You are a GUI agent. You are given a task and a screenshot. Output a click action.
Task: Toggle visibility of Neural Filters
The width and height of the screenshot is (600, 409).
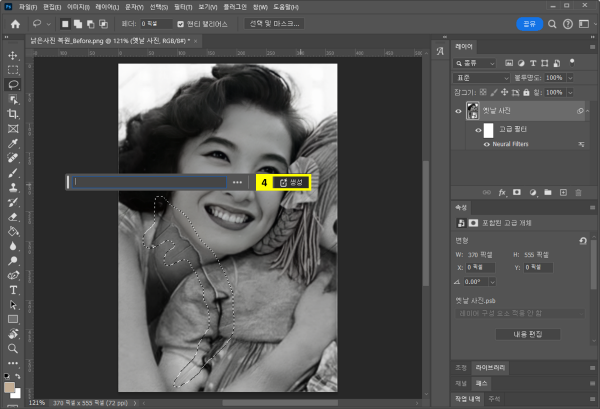[486, 145]
